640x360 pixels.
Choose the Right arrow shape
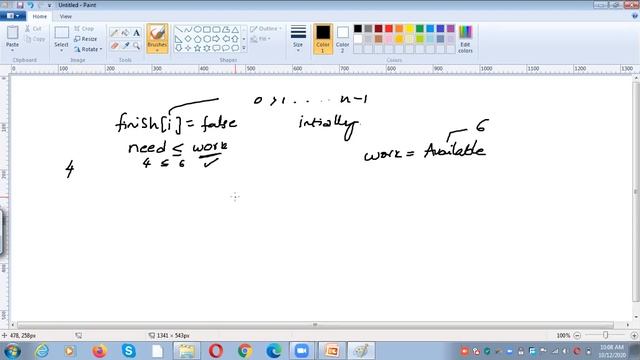tap(216, 39)
